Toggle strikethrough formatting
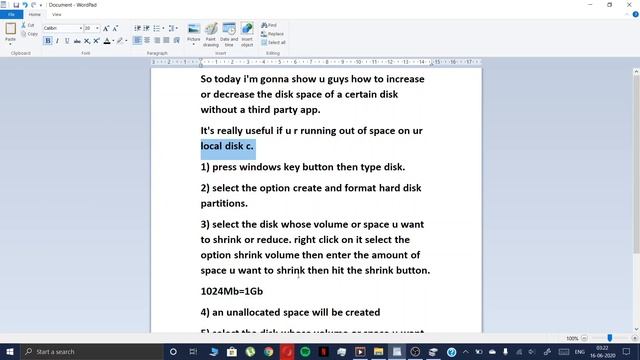This screenshot has width=640, height=360. pyautogui.click(x=77, y=41)
